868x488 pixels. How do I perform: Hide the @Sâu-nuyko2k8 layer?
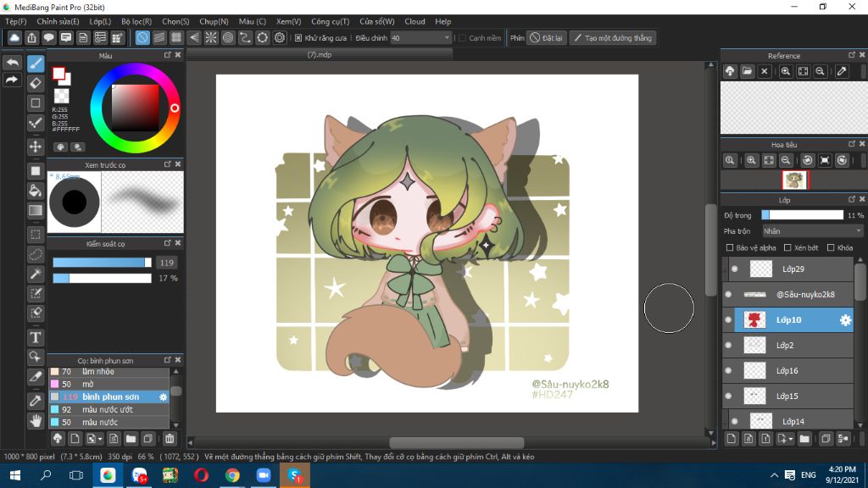click(728, 294)
